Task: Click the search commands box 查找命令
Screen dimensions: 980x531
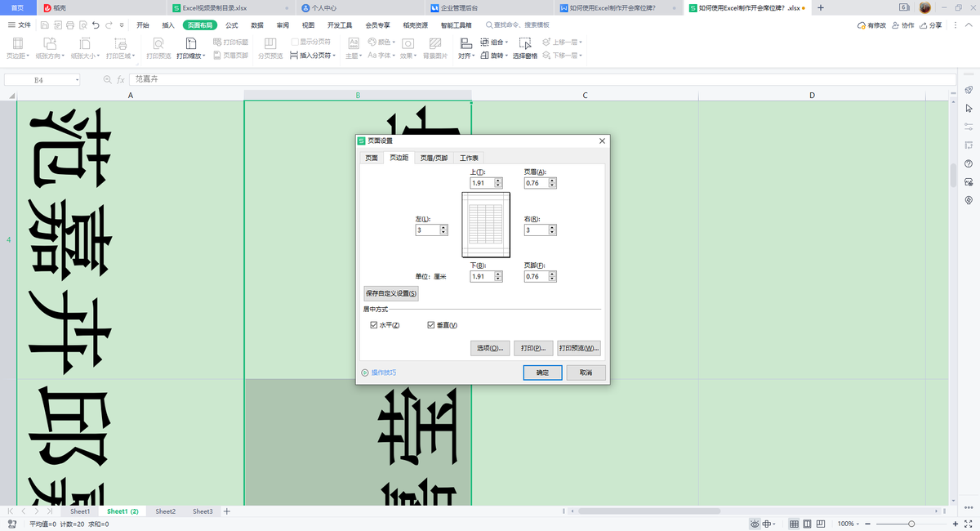Action: point(517,25)
